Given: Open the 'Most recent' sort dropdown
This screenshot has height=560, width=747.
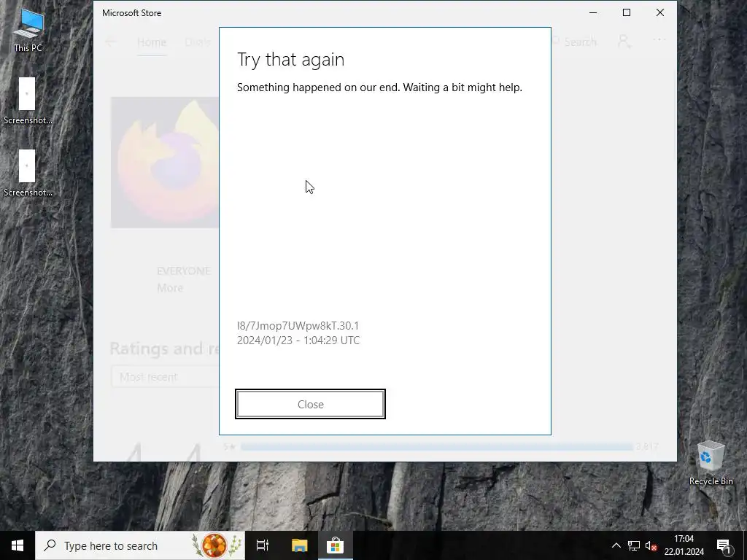Looking at the screenshot, I should pos(165,377).
